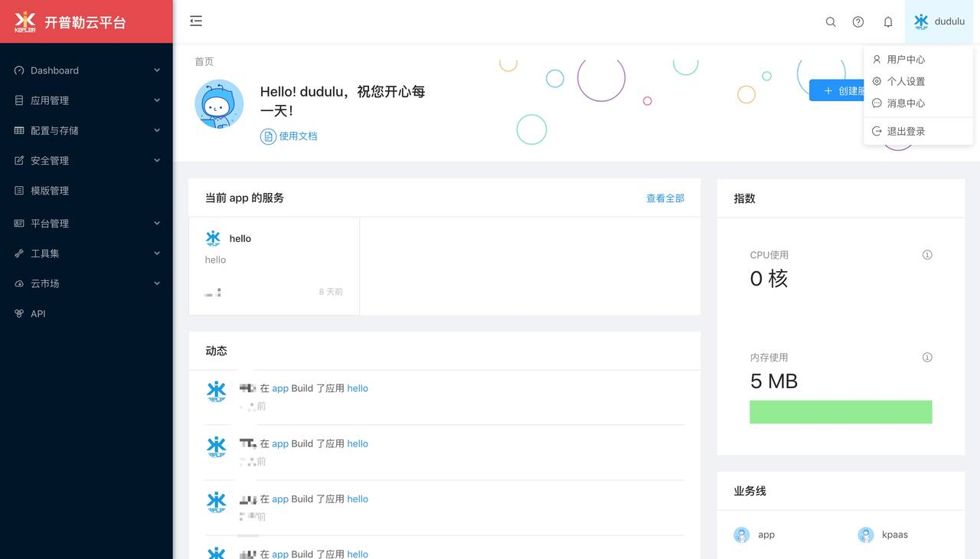Click the hello service card logo icon

213,238
